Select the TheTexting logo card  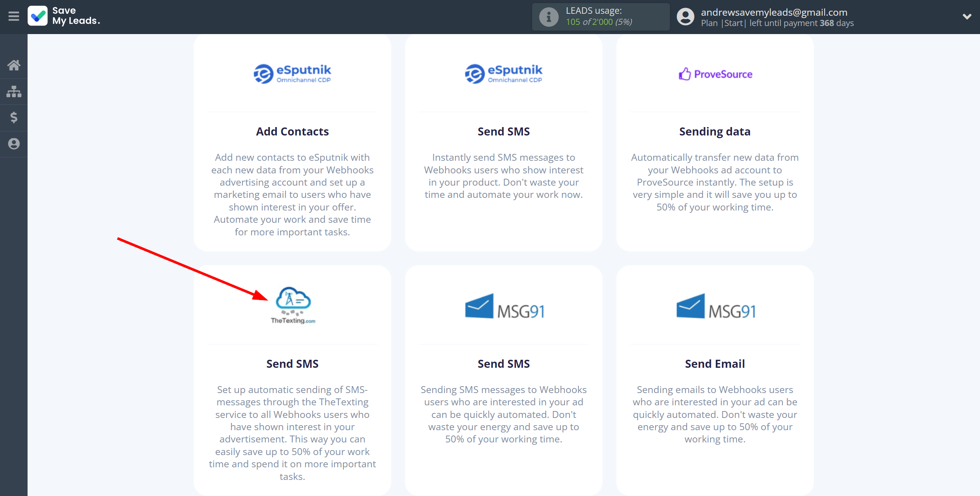point(293,305)
